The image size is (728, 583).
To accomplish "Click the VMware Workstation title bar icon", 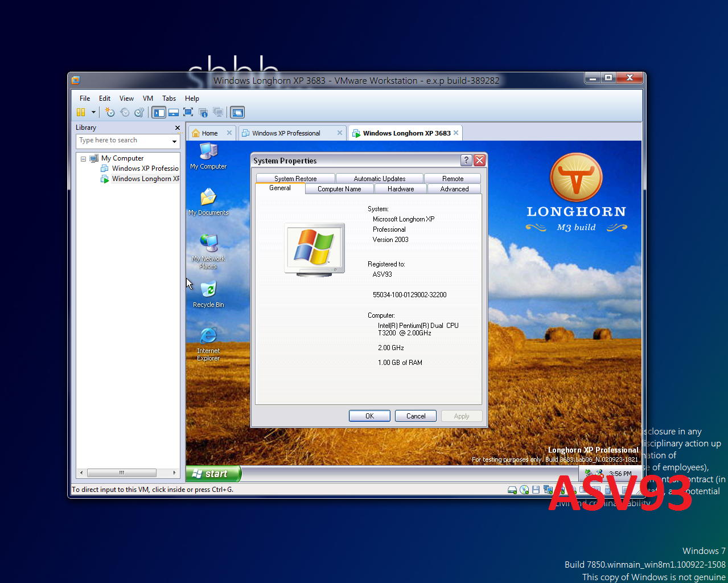I will [76, 80].
